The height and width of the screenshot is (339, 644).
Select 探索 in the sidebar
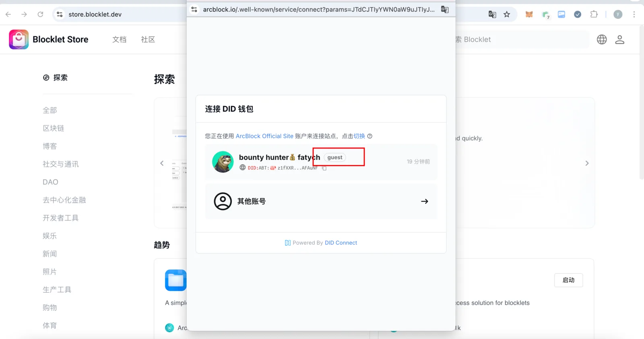pyautogui.click(x=56, y=78)
